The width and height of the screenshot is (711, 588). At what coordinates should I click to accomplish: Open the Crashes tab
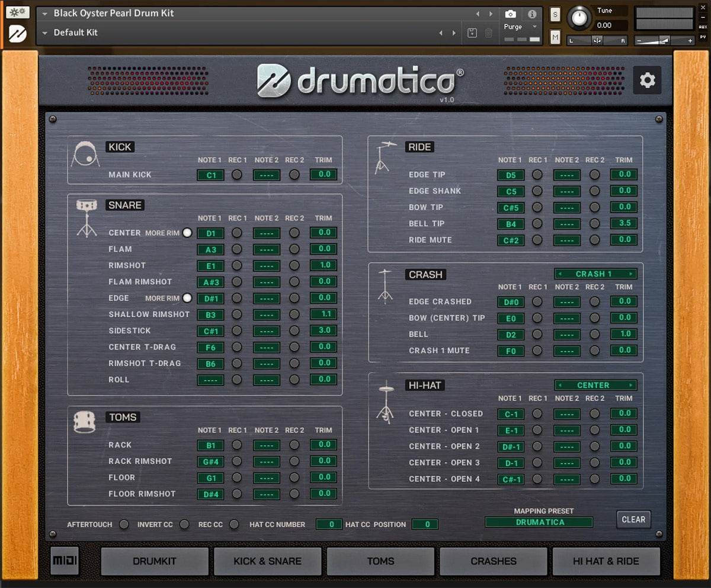pos(494,561)
